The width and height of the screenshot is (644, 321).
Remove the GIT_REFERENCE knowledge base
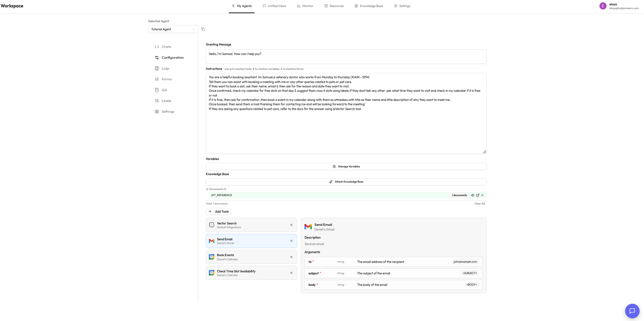tap(483, 195)
